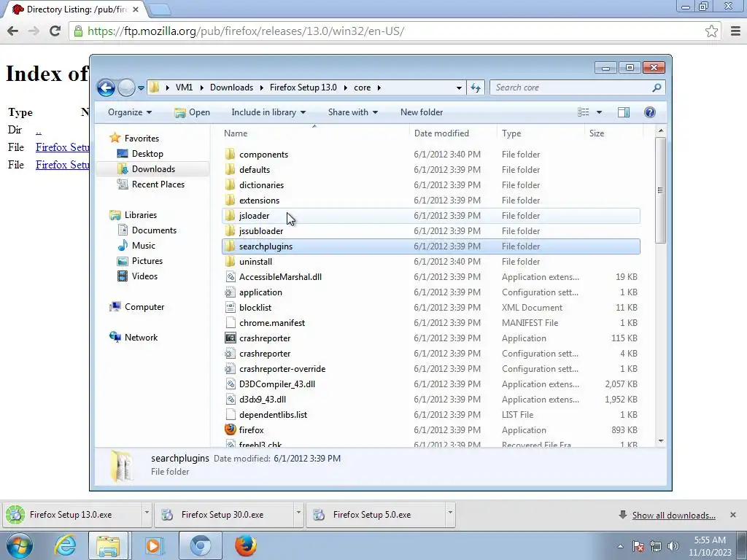Refresh the core folder view

pyautogui.click(x=476, y=87)
